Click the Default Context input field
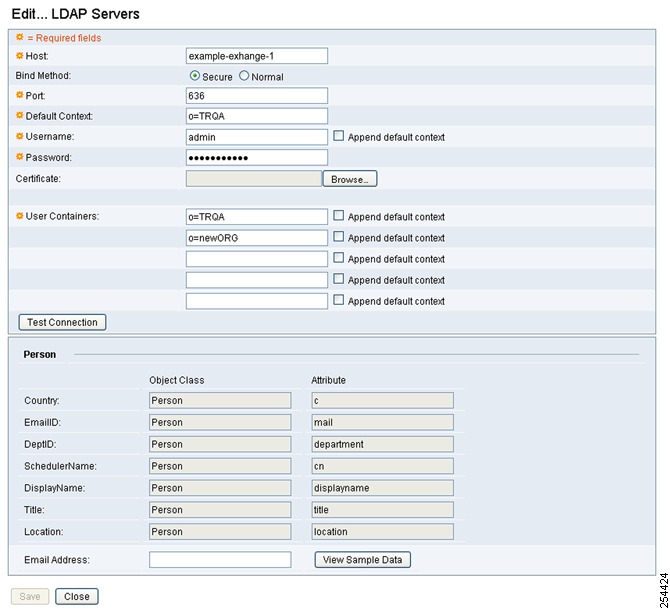Screen dimensions: 670x611 pyautogui.click(x=257, y=116)
